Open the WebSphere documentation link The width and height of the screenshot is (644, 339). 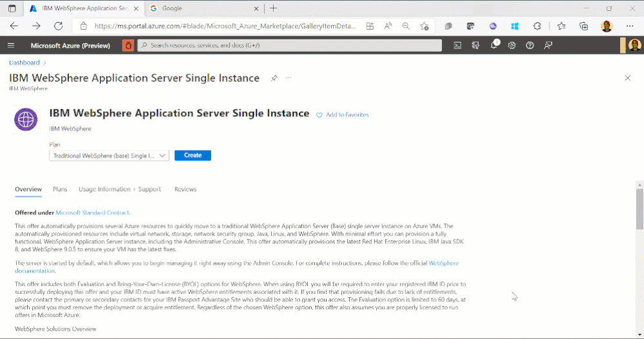click(x=237, y=267)
